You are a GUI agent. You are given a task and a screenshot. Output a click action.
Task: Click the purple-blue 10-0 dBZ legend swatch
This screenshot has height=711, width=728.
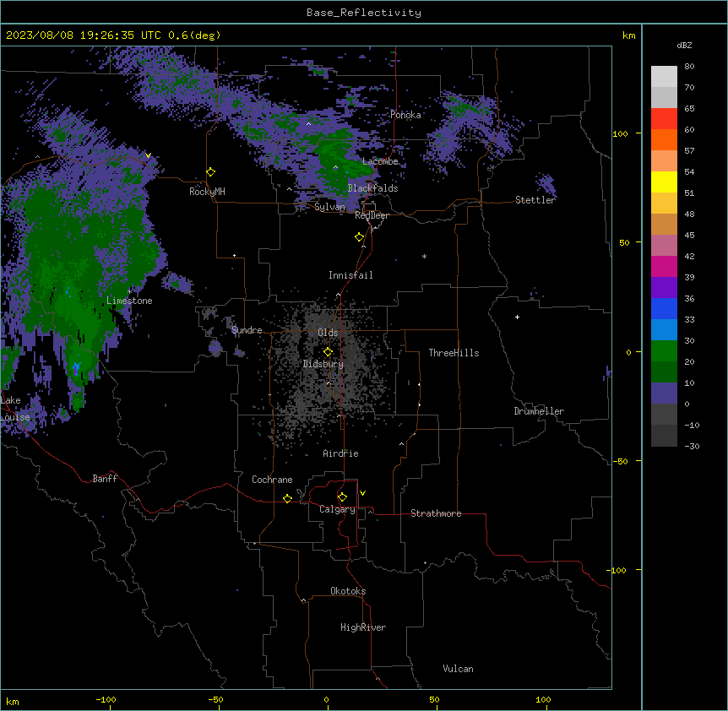(664, 393)
